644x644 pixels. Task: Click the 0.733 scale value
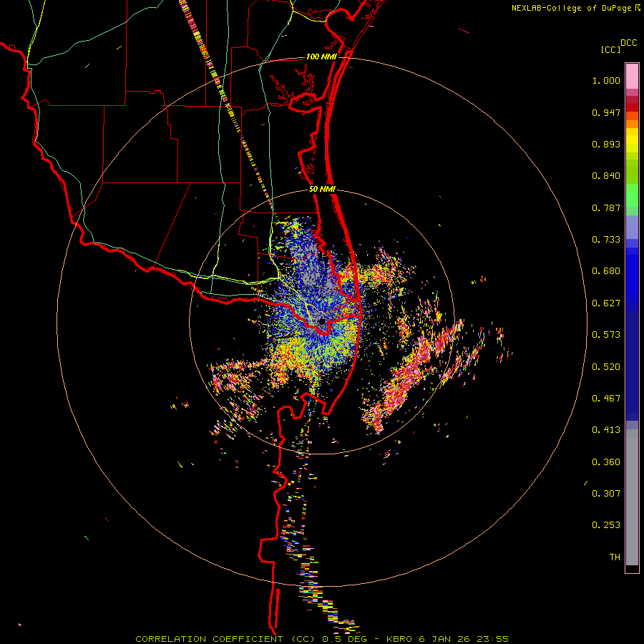[606, 240]
